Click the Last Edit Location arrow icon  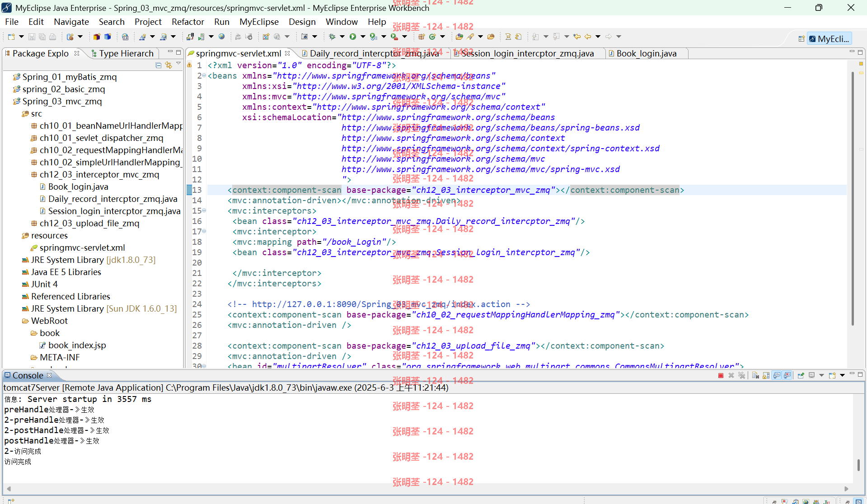pyautogui.click(x=577, y=37)
